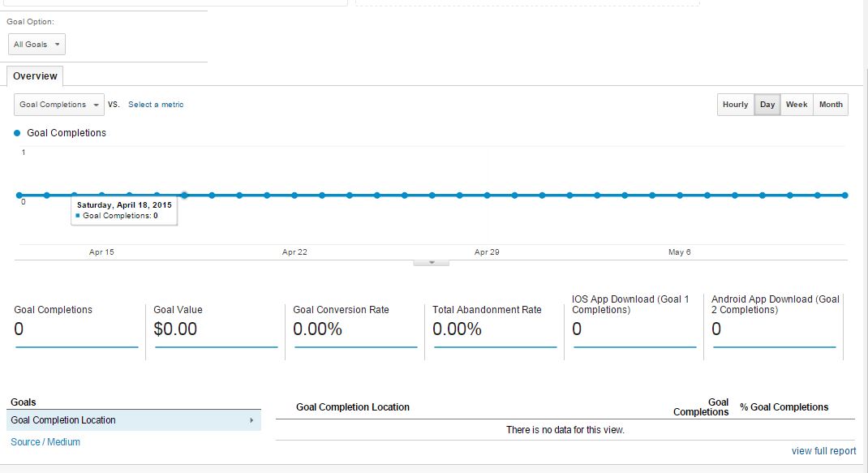868x473 pixels.
Task: Open the Source / Medium link
Action: (x=45, y=442)
